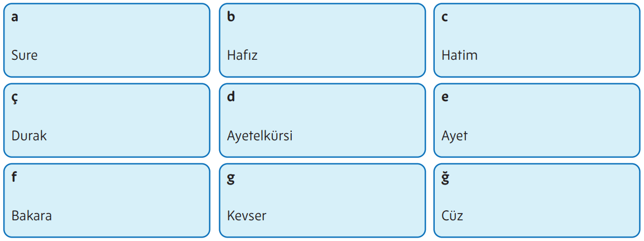Viewport: 644px width, 241px height.
Task: Select the 'ğ' label above Cüz
Action: [x=445, y=178]
